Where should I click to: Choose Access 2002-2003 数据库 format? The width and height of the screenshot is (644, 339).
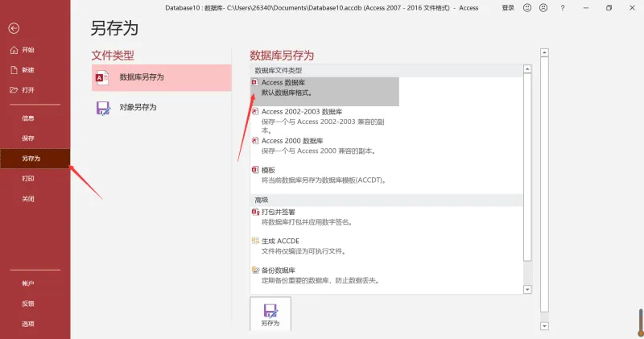point(324,121)
